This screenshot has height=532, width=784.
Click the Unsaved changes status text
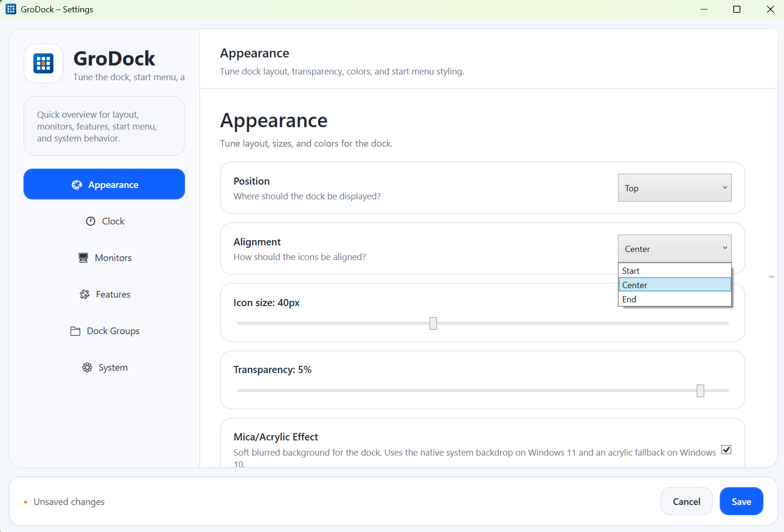(x=69, y=502)
